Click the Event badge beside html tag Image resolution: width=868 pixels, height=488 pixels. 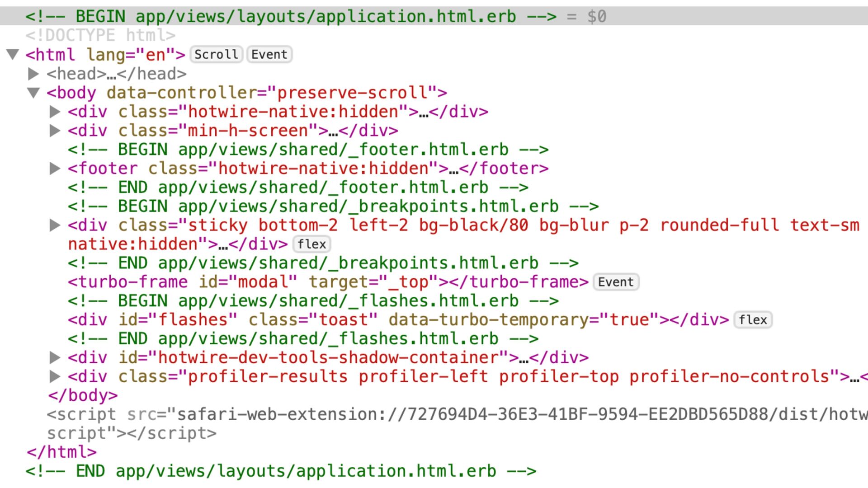[x=269, y=55]
